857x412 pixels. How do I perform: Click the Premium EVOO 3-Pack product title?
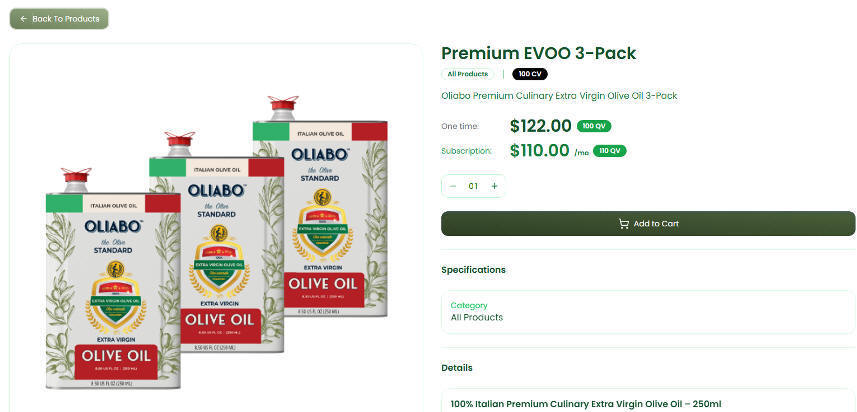[x=538, y=53]
